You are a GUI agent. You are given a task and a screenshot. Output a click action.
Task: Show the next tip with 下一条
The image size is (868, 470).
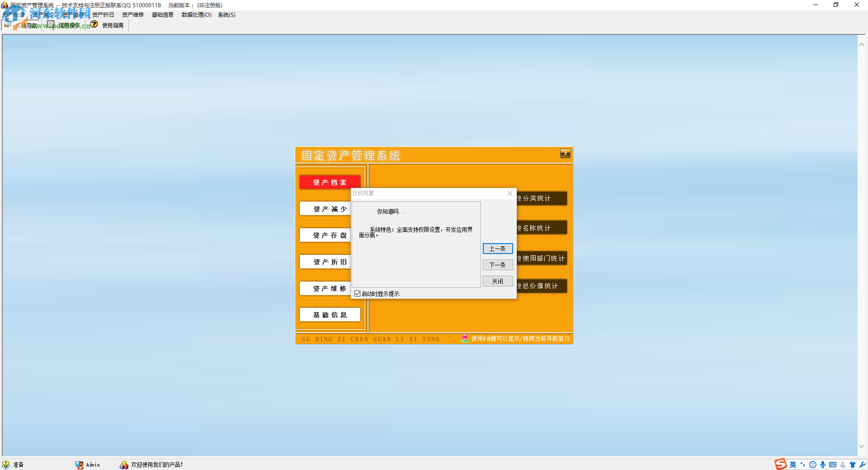(498, 265)
